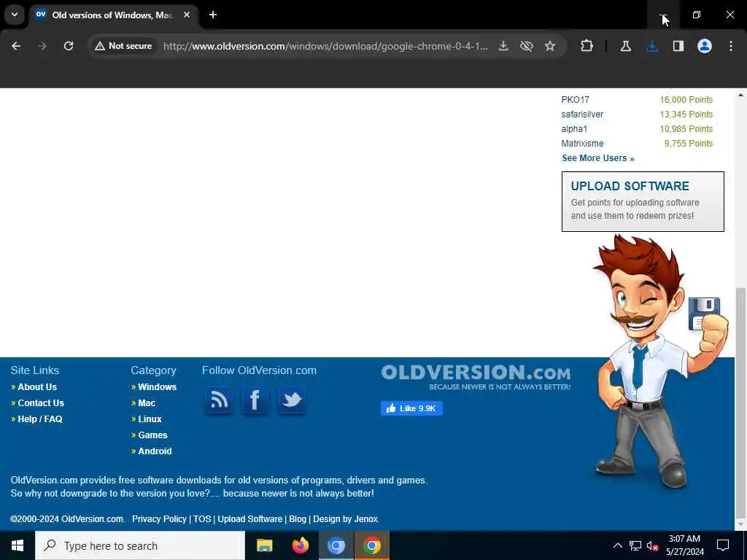Viewport: 747px width, 560px height.
Task: Click the muted volume tray icon
Action: click(653, 545)
